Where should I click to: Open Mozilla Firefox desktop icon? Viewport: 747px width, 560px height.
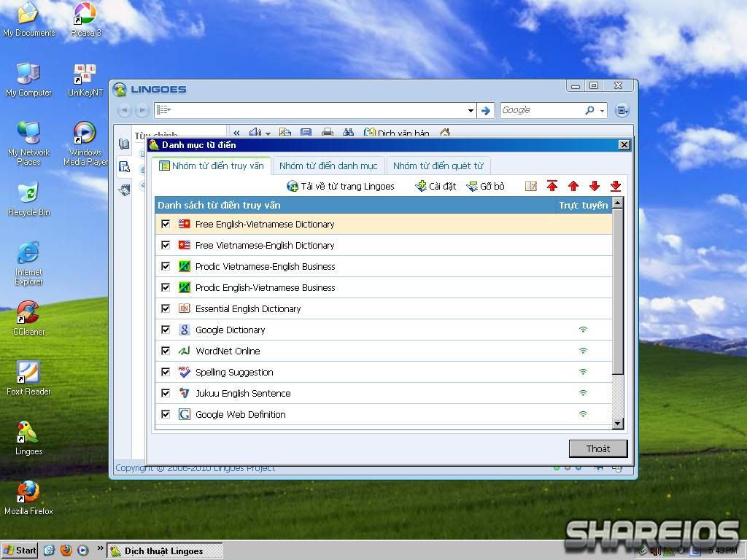point(28,498)
